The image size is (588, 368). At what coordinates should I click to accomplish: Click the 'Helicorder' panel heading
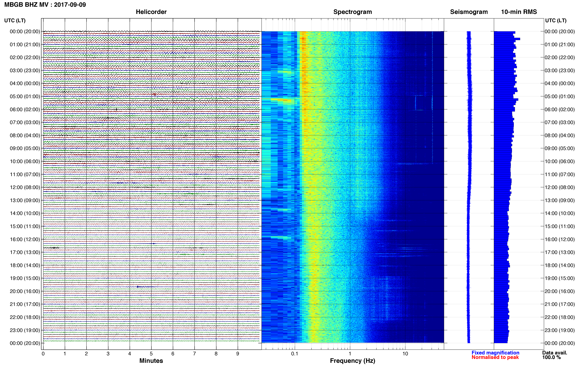pyautogui.click(x=151, y=12)
